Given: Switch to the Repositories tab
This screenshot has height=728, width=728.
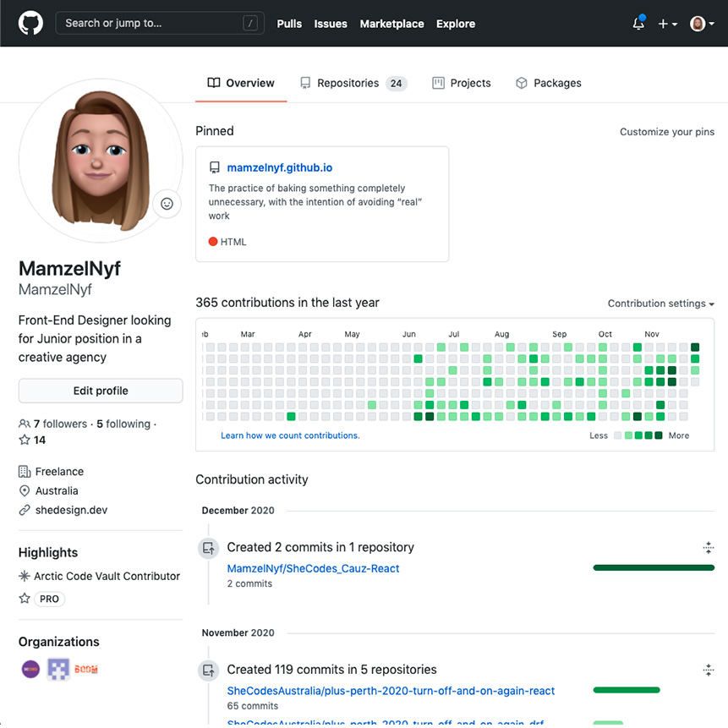Looking at the screenshot, I should pyautogui.click(x=353, y=83).
